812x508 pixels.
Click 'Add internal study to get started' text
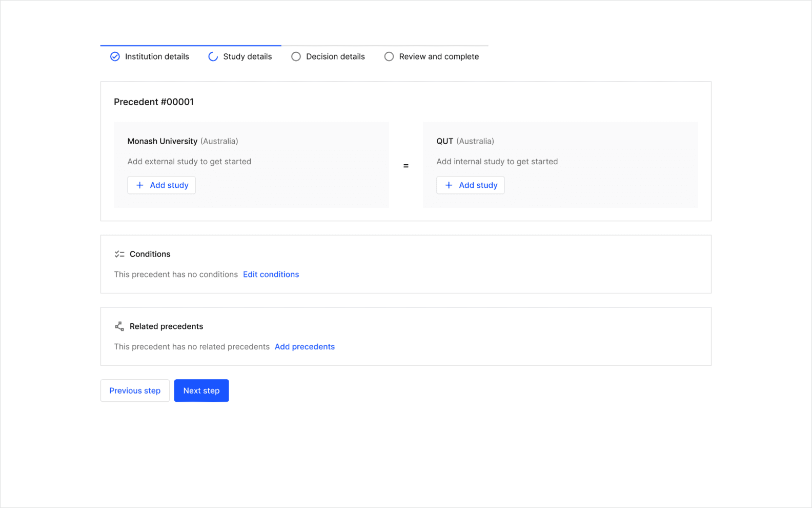pos(497,162)
